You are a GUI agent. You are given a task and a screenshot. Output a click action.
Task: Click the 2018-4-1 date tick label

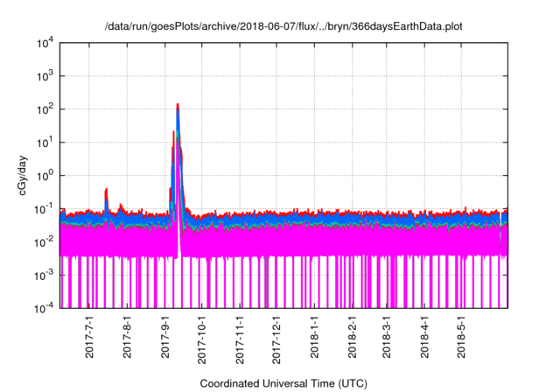pos(424,337)
